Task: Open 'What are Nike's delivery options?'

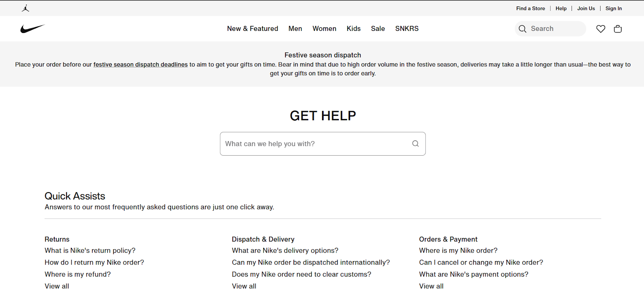Action: coord(285,251)
